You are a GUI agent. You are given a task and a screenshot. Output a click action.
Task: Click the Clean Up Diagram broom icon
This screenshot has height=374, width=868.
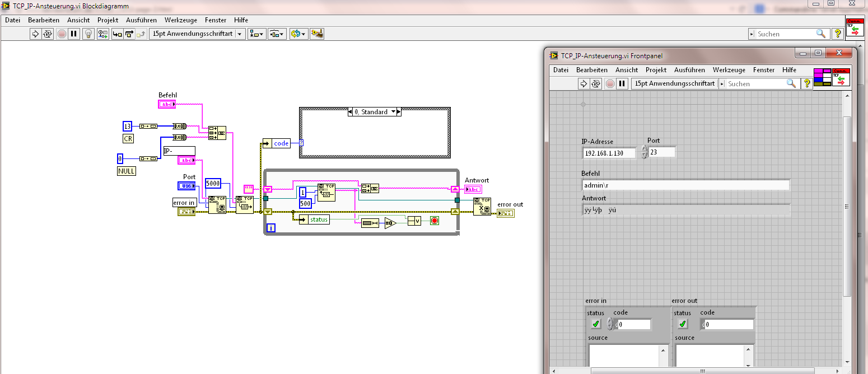click(x=318, y=34)
